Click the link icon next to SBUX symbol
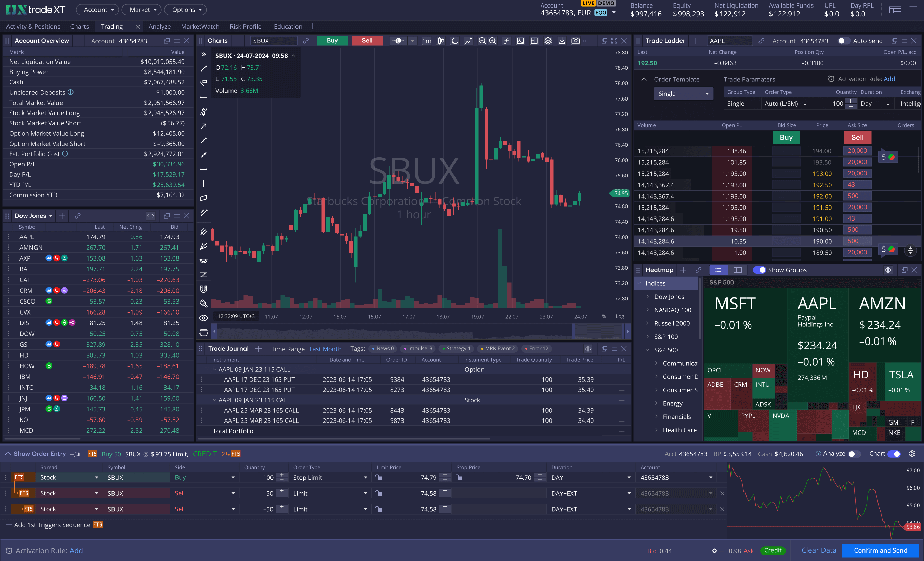The height and width of the screenshot is (561, 924). [x=306, y=41]
